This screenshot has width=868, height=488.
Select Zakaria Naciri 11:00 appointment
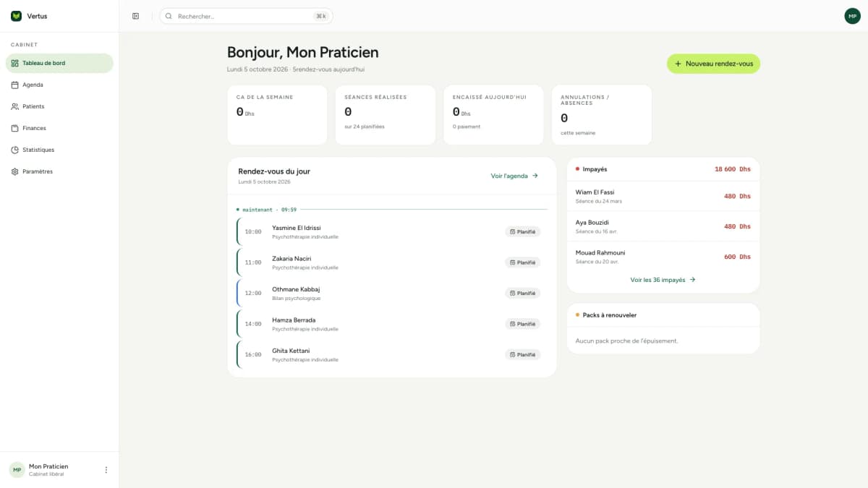coord(391,262)
